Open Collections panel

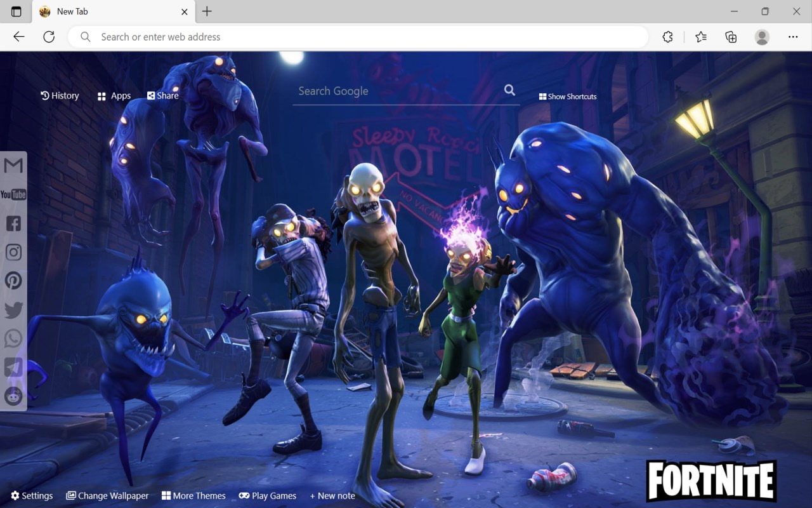pyautogui.click(x=731, y=37)
